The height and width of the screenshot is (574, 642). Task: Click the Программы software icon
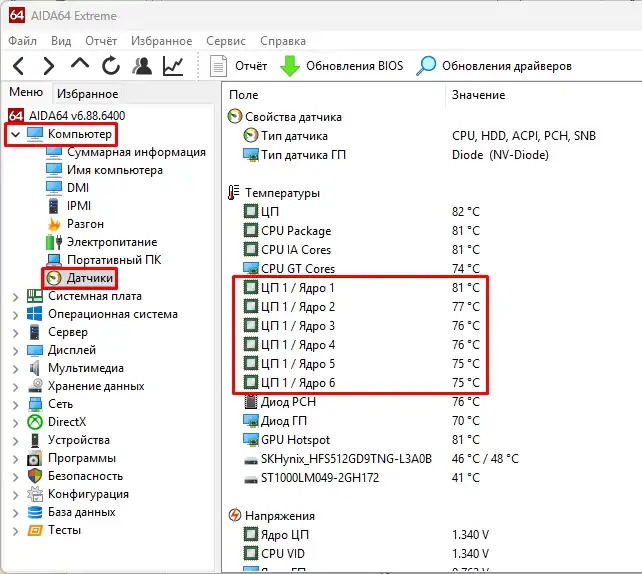click(35, 458)
